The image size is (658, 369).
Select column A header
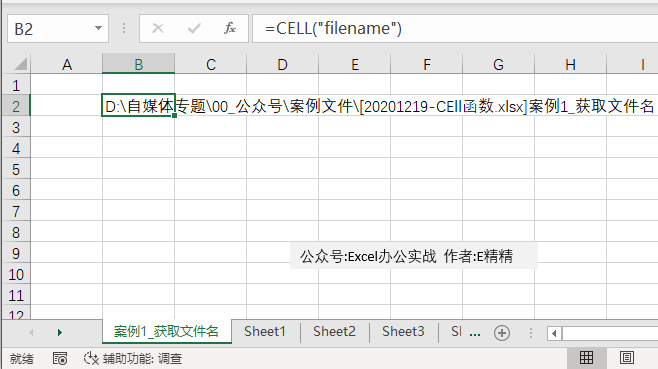[67, 65]
